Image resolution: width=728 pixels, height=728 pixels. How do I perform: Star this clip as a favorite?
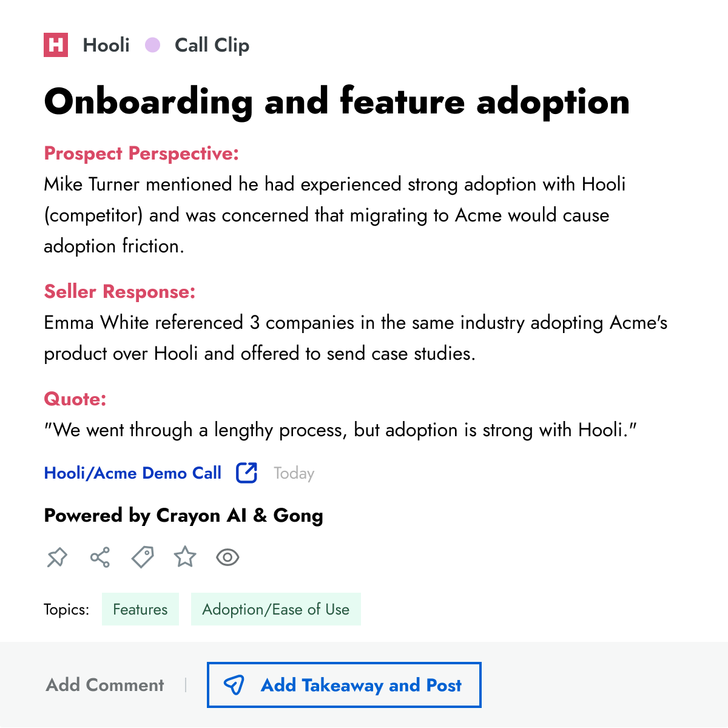pos(185,557)
